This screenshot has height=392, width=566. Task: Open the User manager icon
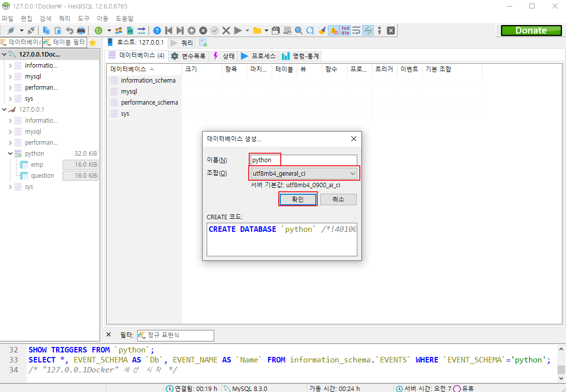pos(119,31)
